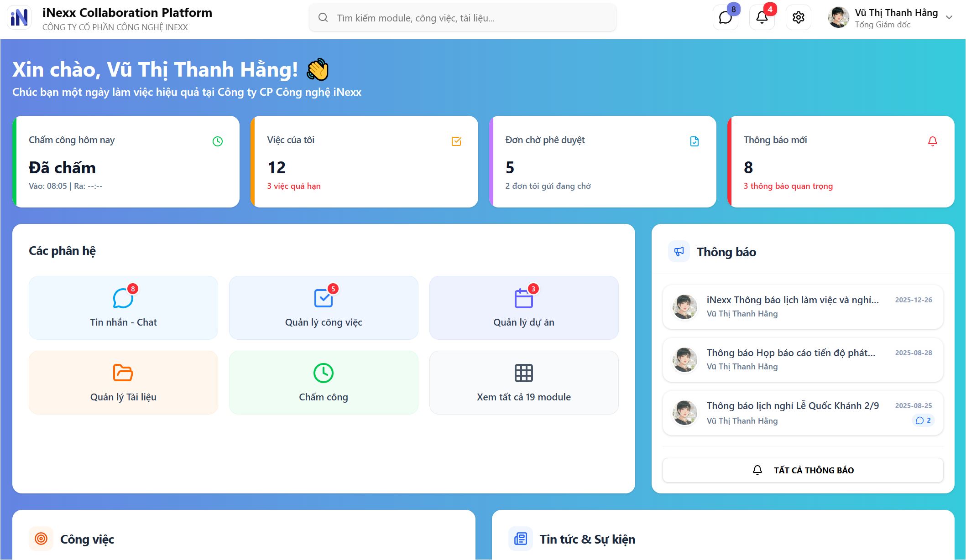Open the settings gear icon
This screenshot has width=966, height=560.
798,18
